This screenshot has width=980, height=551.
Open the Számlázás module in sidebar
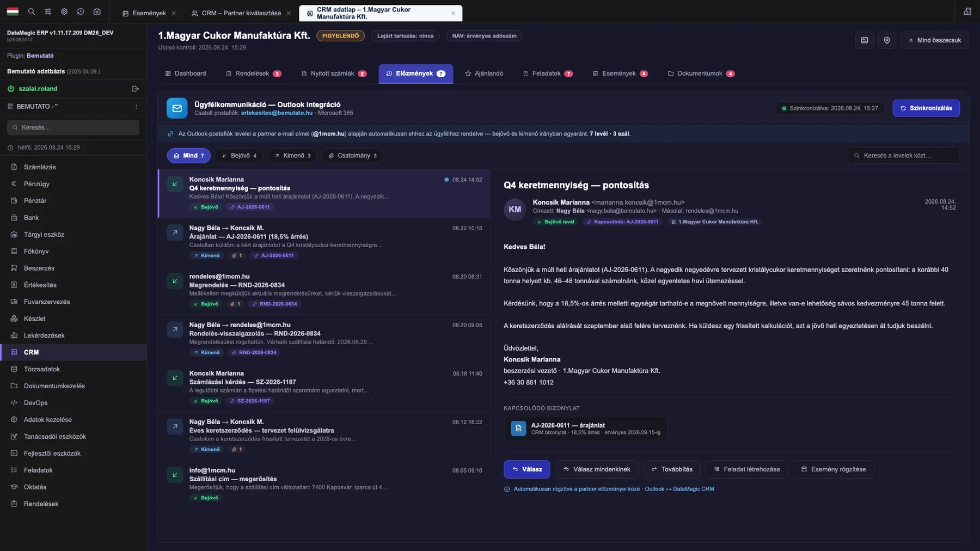[x=73, y=167]
